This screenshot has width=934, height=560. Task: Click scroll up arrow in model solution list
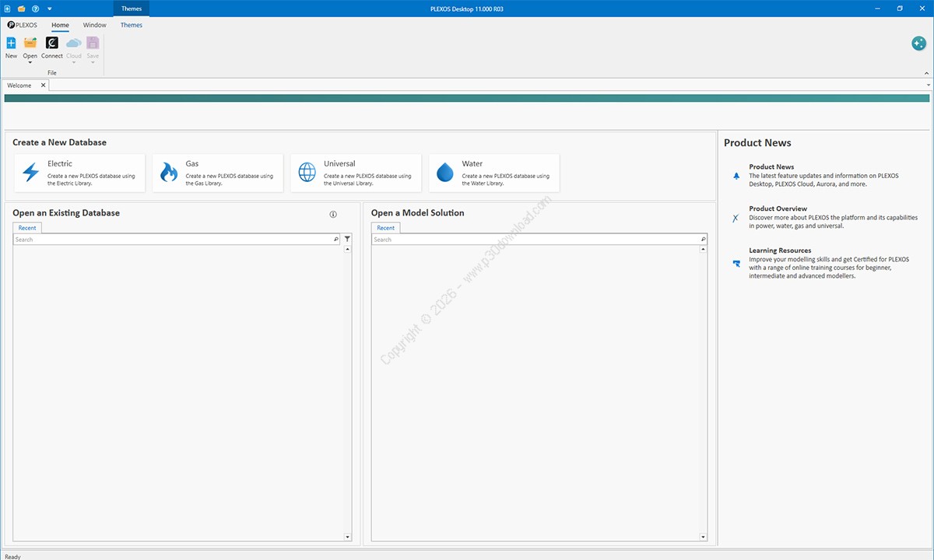pos(704,250)
